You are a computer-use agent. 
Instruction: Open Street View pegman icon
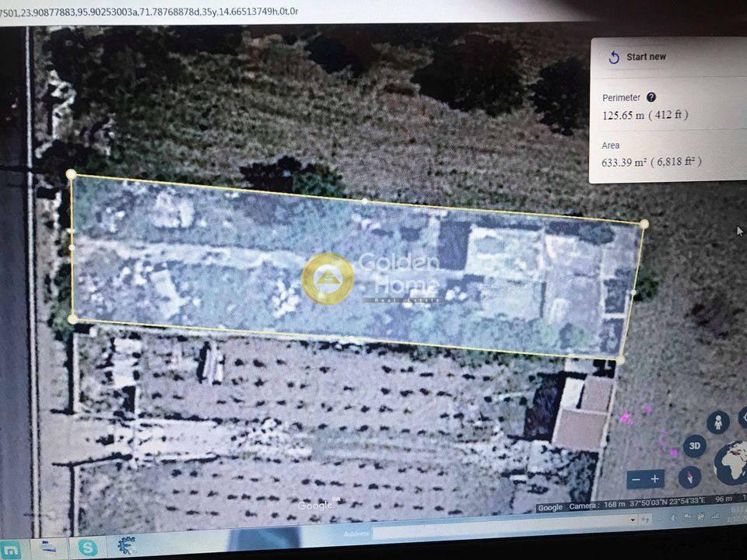(x=717, y=422)
